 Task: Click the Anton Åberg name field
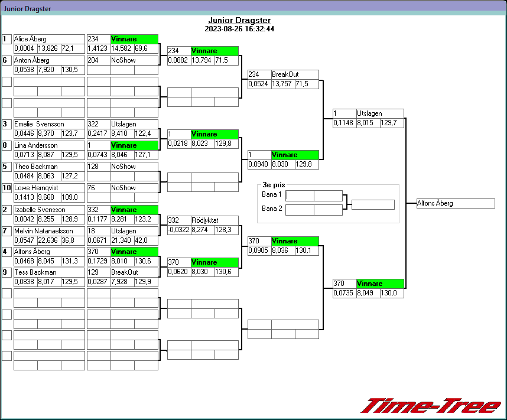click(49, 60)
